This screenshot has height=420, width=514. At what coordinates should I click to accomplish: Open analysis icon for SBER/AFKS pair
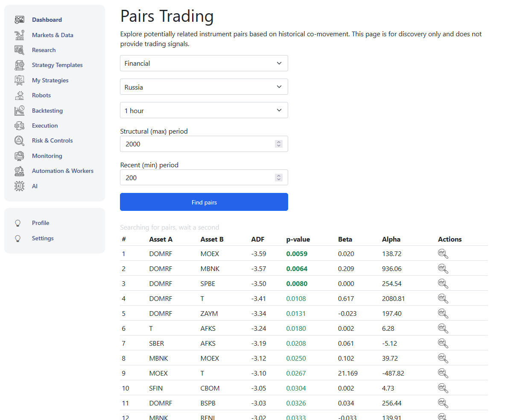pos(443,344)
